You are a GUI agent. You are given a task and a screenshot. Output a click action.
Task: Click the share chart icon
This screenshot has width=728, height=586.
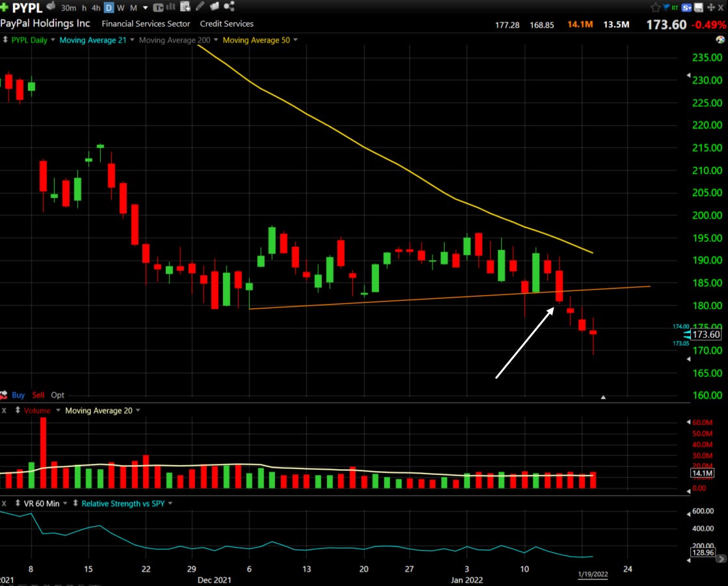[x=229, y=6]
